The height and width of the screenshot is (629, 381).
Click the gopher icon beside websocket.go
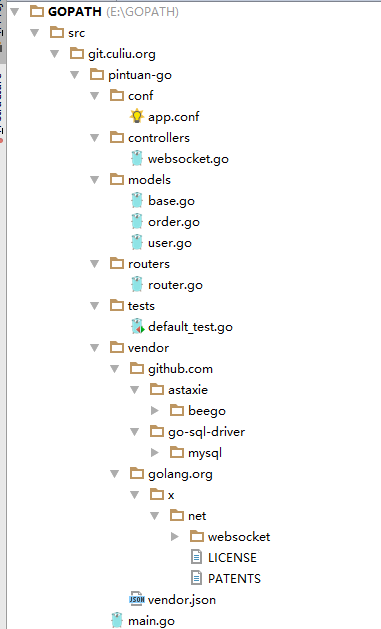137,158
